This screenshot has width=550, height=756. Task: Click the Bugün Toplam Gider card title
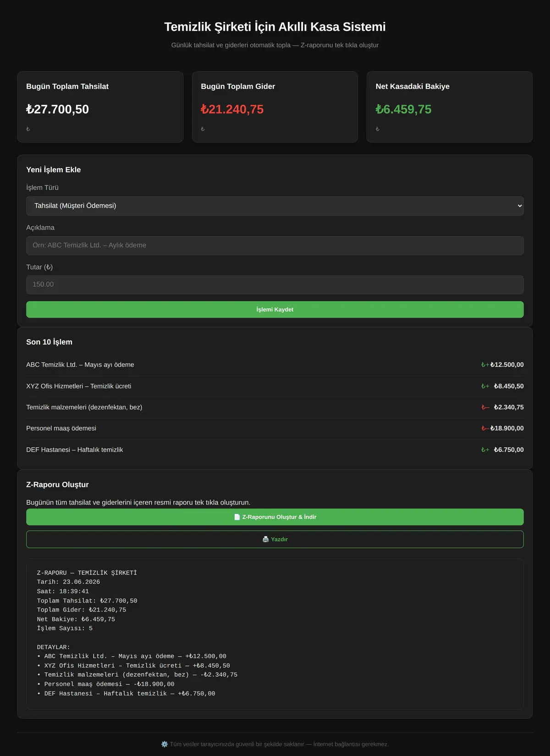pos(238,87)
